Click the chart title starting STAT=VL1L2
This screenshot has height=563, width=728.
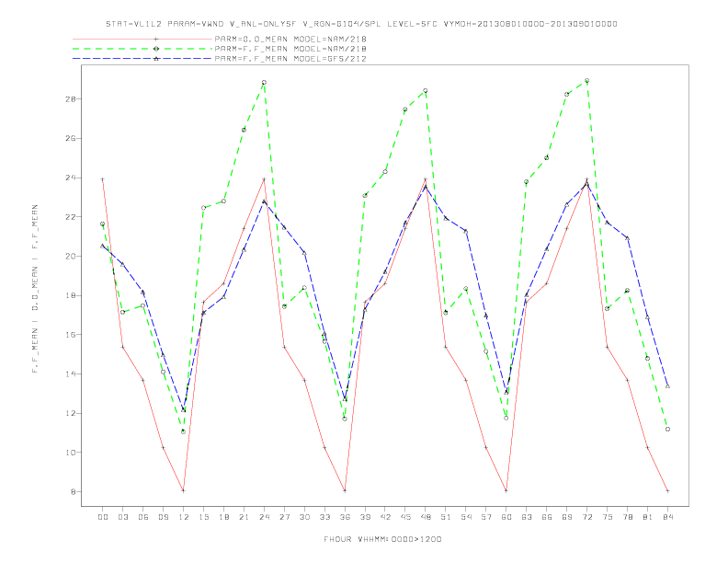pos(361,24)
